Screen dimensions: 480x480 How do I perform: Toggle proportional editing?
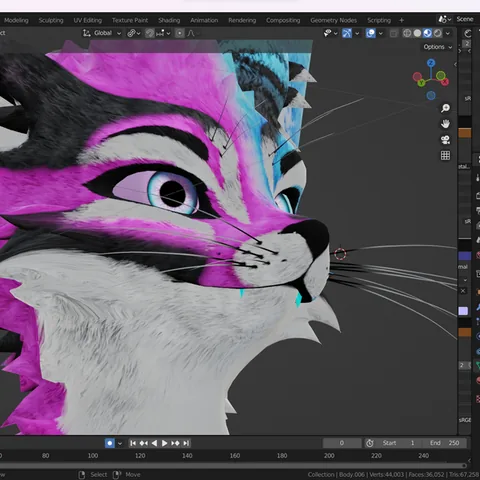(180, 33)
